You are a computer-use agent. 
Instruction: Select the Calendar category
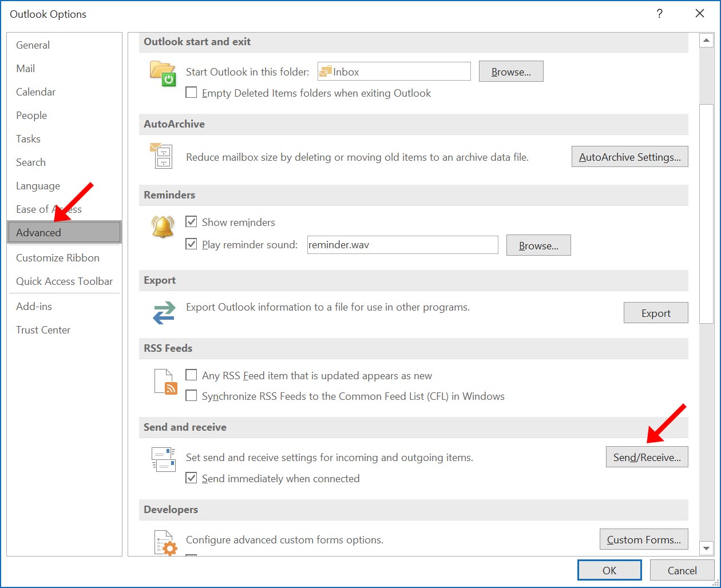pos(64,92)
